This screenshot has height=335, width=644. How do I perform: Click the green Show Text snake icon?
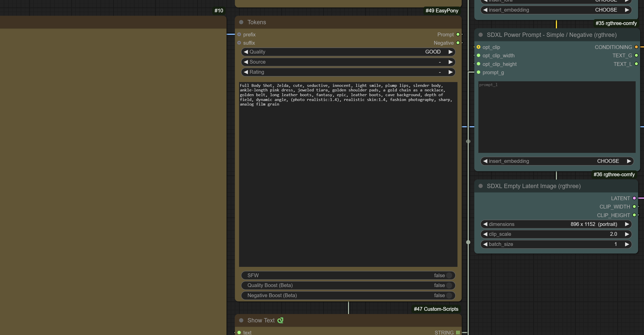click(x=280, y=320)
